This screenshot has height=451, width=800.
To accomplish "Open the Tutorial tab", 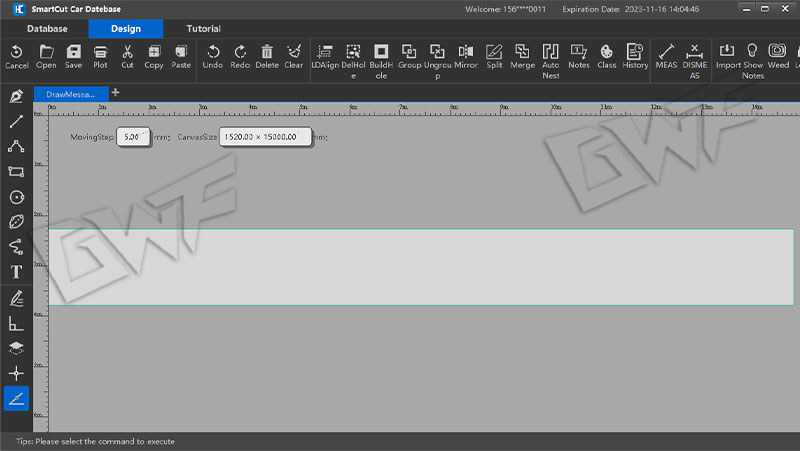I will tap(203, 29).
